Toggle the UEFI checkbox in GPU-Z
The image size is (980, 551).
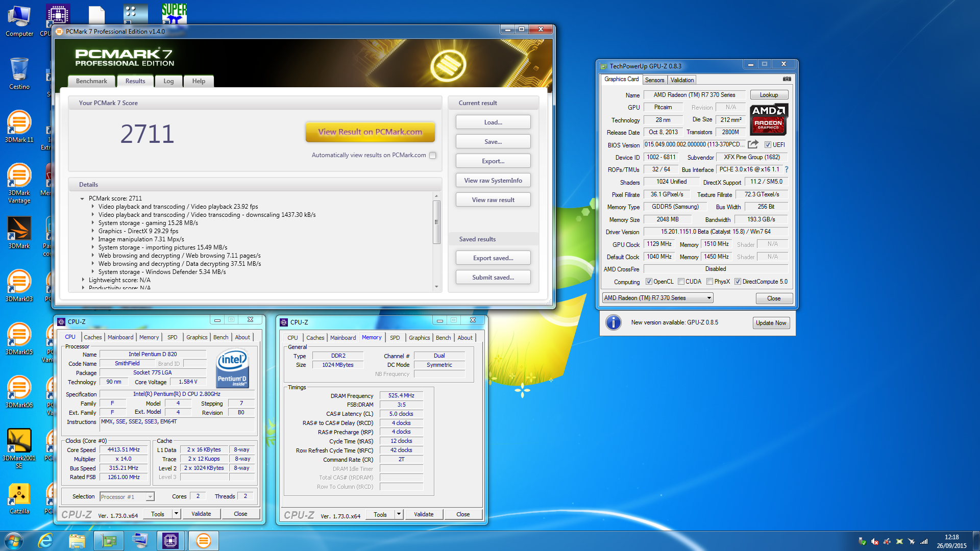[x=768, y=145]
